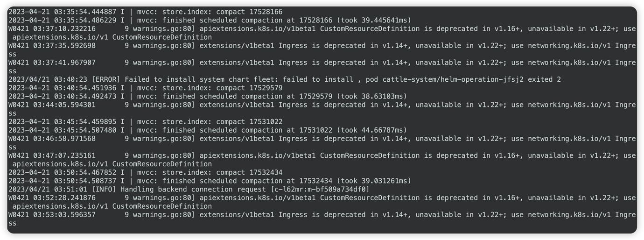This screenshot has width=644, height=240.
Task: Click the timestamp W0421 03:44:05.594301
Action: click(x=52, y=105)
